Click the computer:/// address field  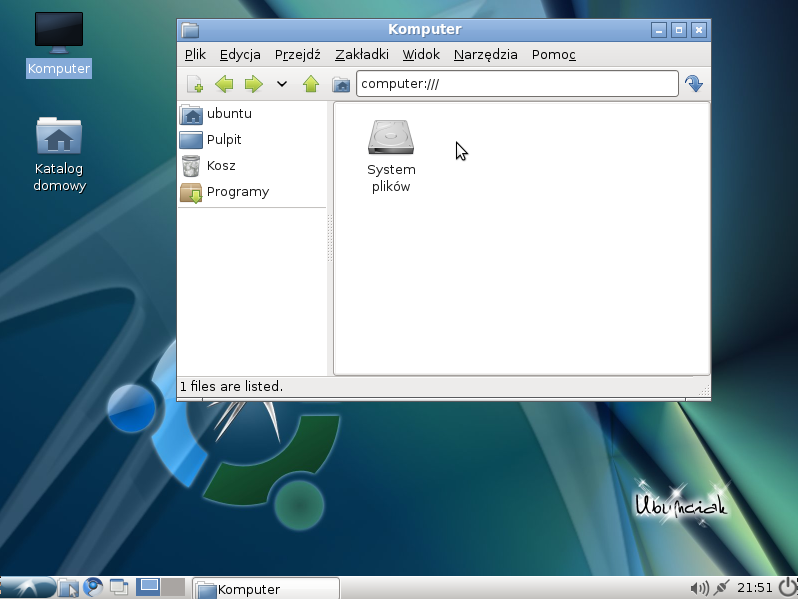(x=516, y=84)
